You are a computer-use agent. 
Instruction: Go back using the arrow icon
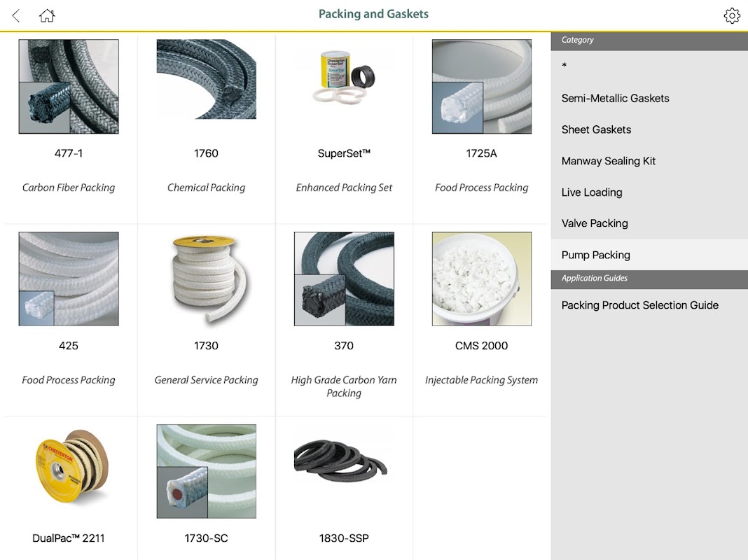(16, 15)
